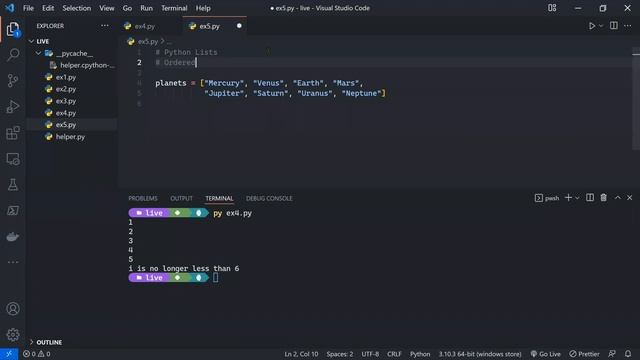The height and width of the screenshot is (360, 640).
Task: Open the Manage gear menu
Action: tap(13, 335)
